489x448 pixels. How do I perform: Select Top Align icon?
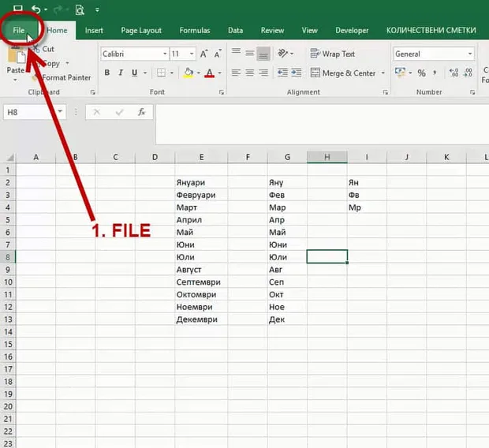click(x=236, y=51)
